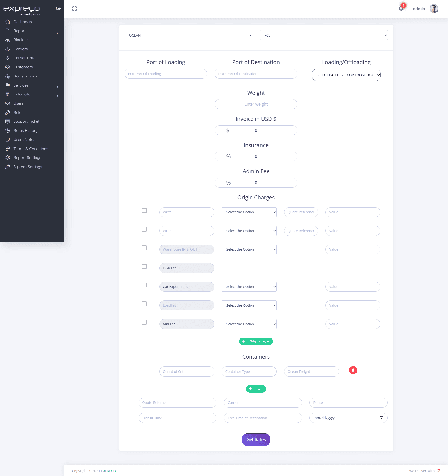The height and width of the screenshot is (476, 448).
Task: Check the Loading charge checkbox
Action: coord(144,304)
